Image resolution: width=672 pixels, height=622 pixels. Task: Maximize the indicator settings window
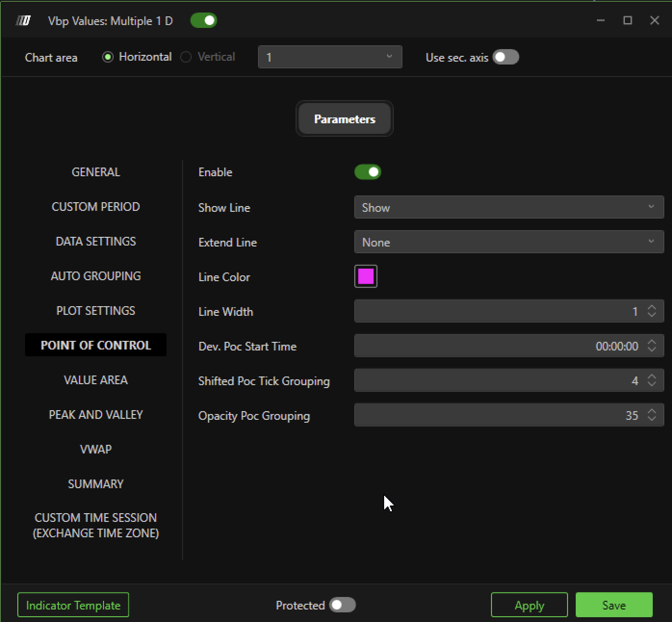coord(627,20)
